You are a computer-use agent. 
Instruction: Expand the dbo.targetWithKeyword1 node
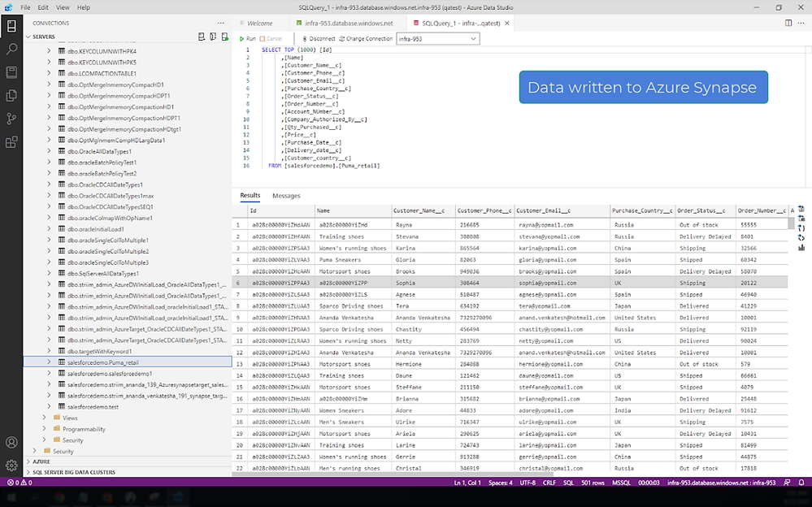[50, 351]
